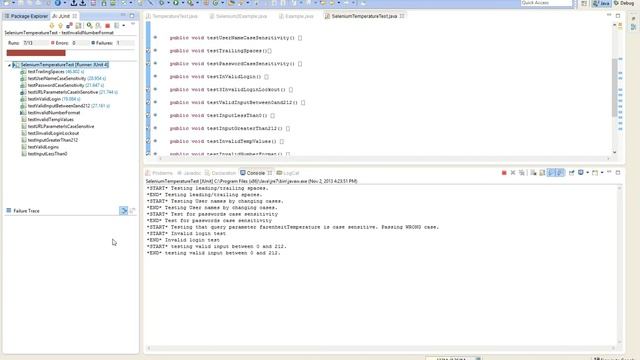Click open console icon
This screenshot has width=640, height=360.
[595, 173]
